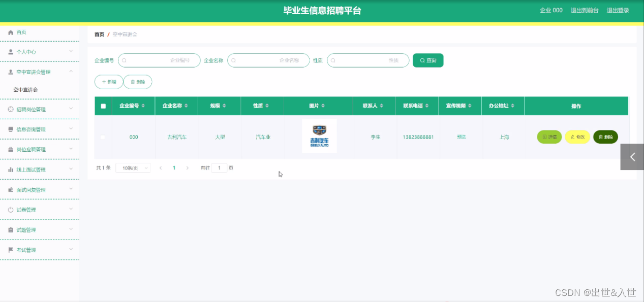The height and width of the screenshot is (302, 644).
Task: Click the search icon in 性质 field
Action: 333,60
